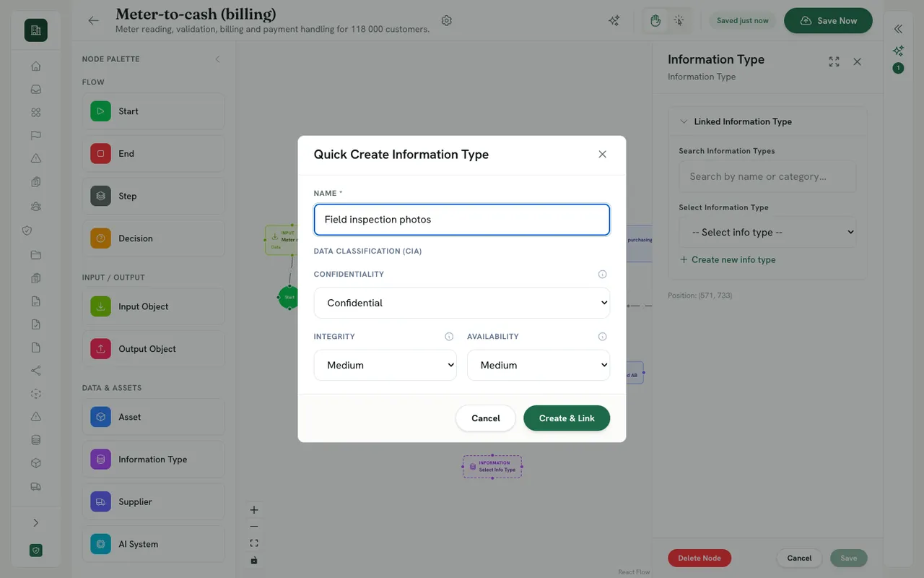
Task: Select the Supplier node in palette
Action: click(154, 501)
